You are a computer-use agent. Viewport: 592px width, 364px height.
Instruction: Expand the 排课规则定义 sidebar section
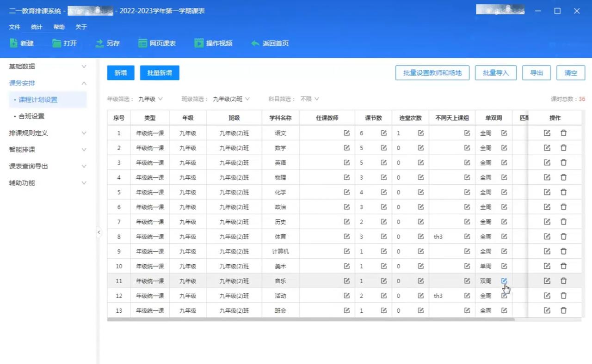click(48, 133)
